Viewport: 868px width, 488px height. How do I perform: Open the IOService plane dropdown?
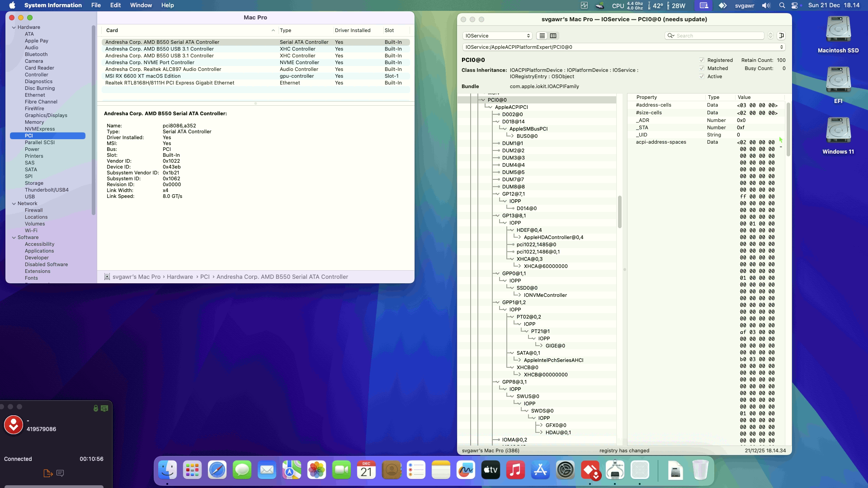[x=497, y=36]
